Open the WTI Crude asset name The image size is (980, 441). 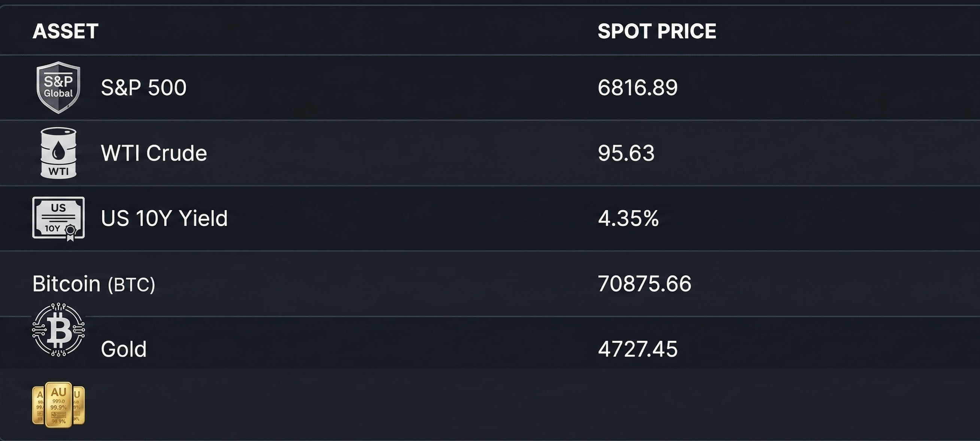tap(154, 153)
